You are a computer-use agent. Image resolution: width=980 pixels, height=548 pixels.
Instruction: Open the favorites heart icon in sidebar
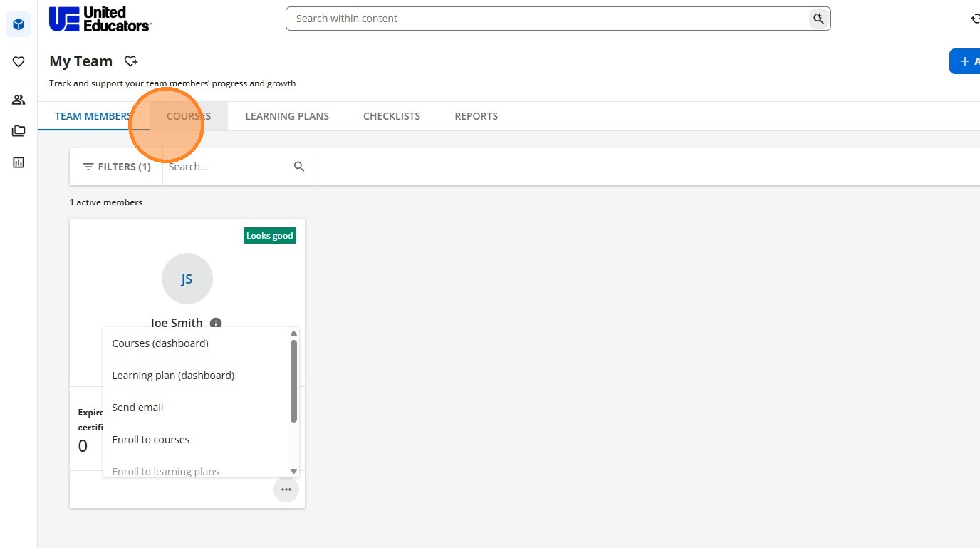point(19,62)
